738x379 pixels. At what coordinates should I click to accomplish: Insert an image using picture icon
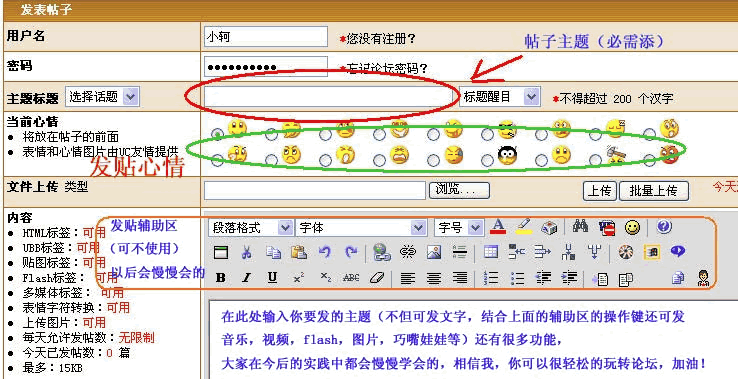[x=433, y=253]
